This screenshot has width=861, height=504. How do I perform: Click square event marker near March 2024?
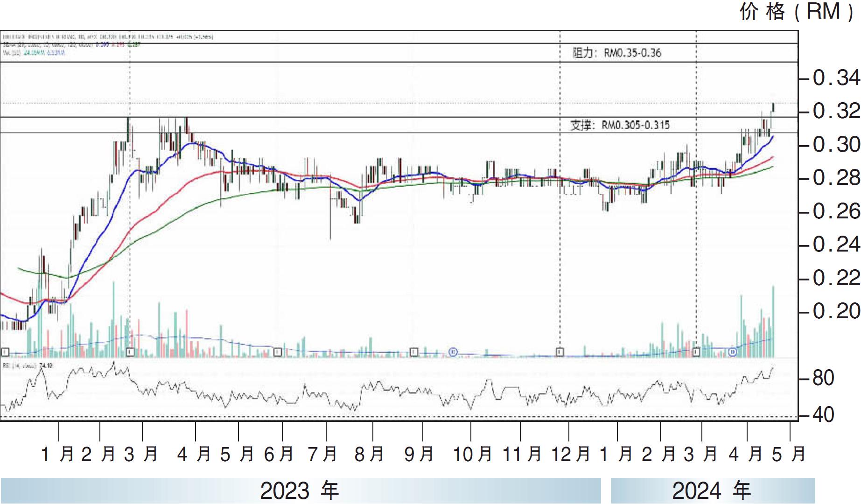[696, 351]
